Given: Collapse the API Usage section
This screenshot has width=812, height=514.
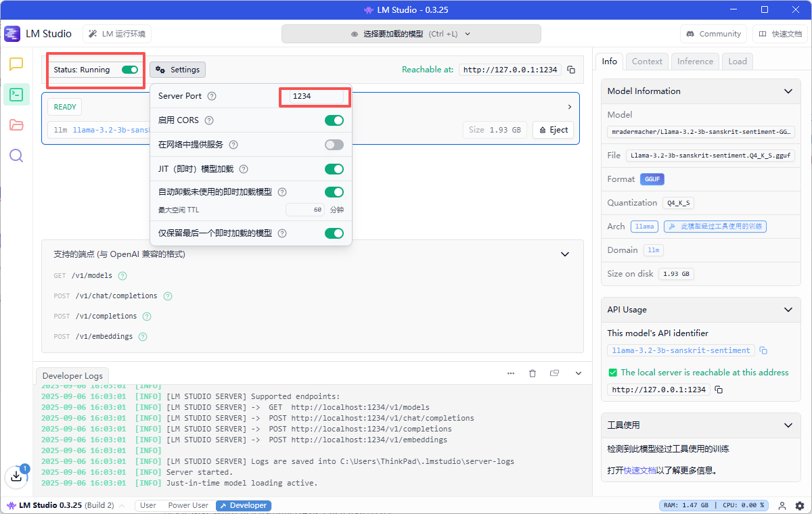Looking at the screenshot, I should pyautogui.click(x=788, y=310).
